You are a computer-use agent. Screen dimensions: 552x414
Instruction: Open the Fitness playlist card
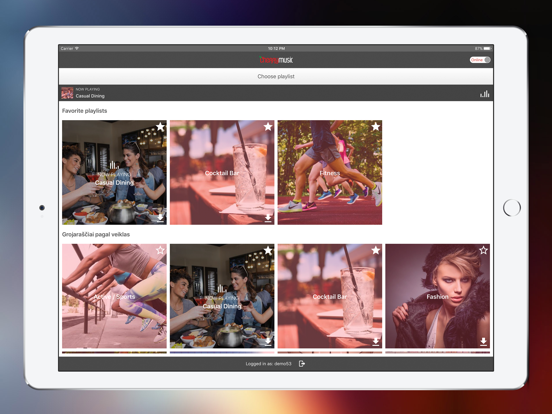tap(330, 172)
